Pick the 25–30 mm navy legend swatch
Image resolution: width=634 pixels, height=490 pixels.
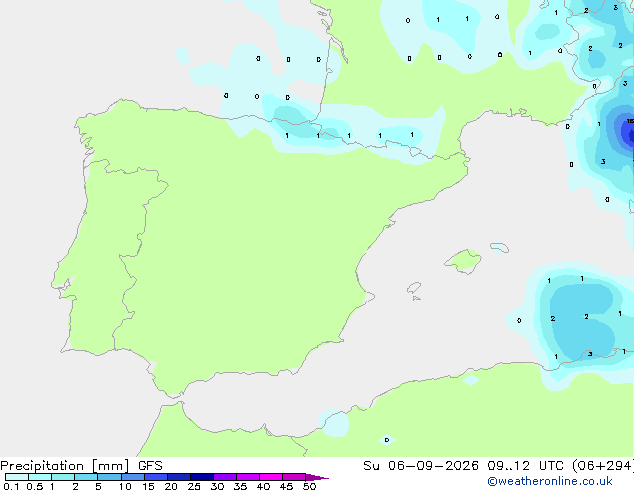coord(202,477)
